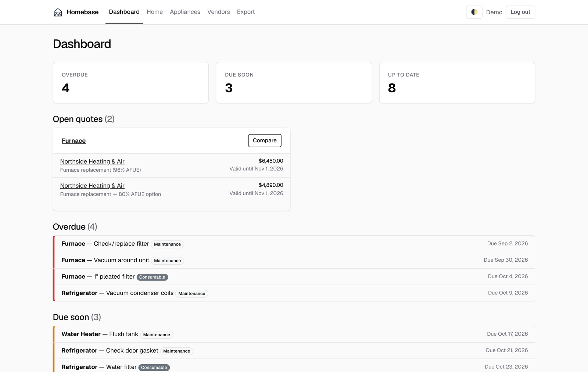The height and width of the screenshot is (372, 588).
Task: Click the 'Due Oct 17, 2026' date
Action: 508,334
